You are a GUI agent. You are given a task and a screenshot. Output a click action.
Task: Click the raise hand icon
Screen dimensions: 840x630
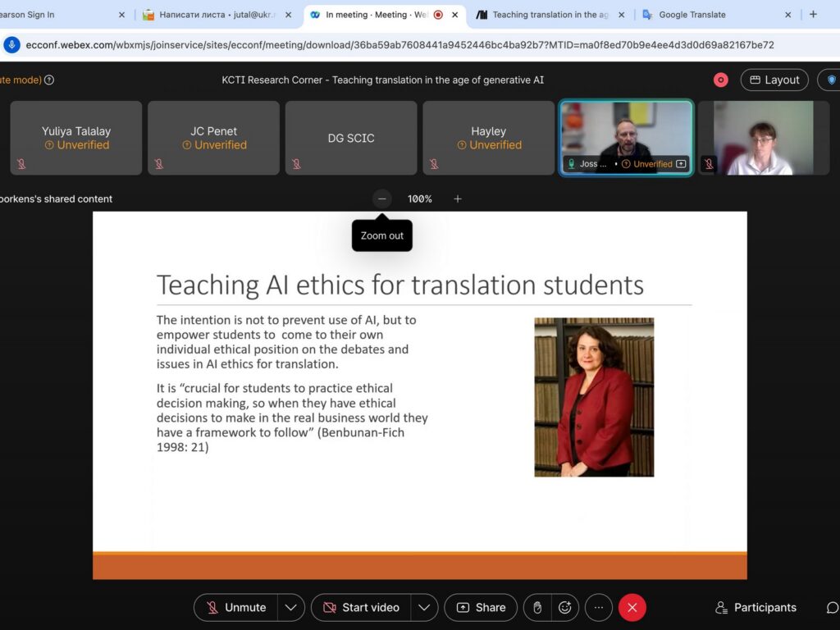tap(537, 608)
